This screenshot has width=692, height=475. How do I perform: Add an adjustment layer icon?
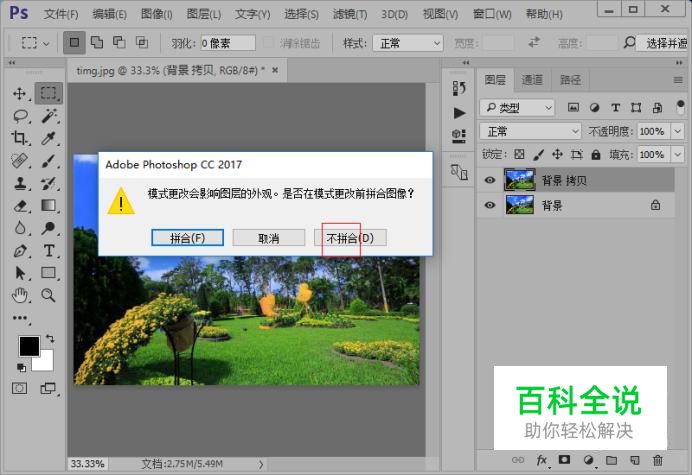[x=588, y=460]
